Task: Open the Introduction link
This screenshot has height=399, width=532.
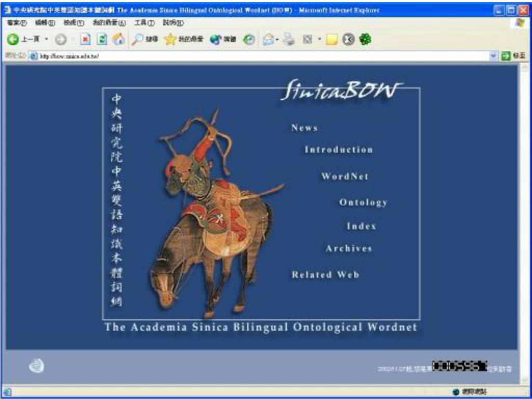Action: [x=339, y=150]
